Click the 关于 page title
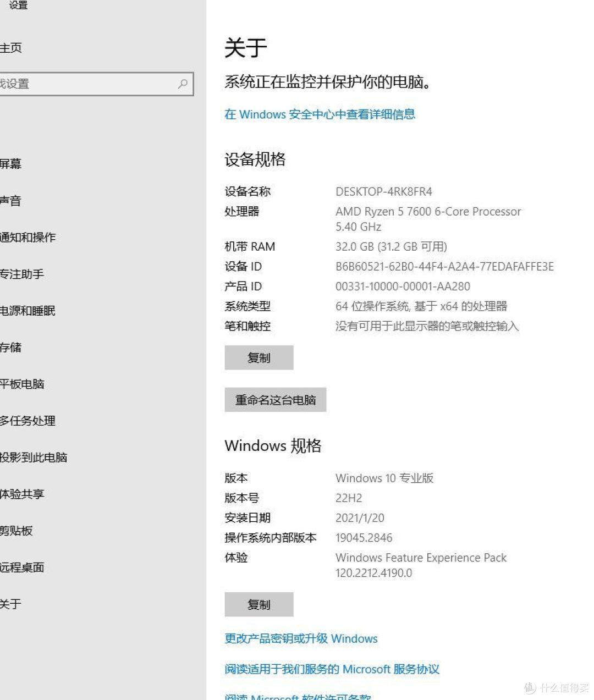This screenshot has height=700, width=594. point(245,48)
